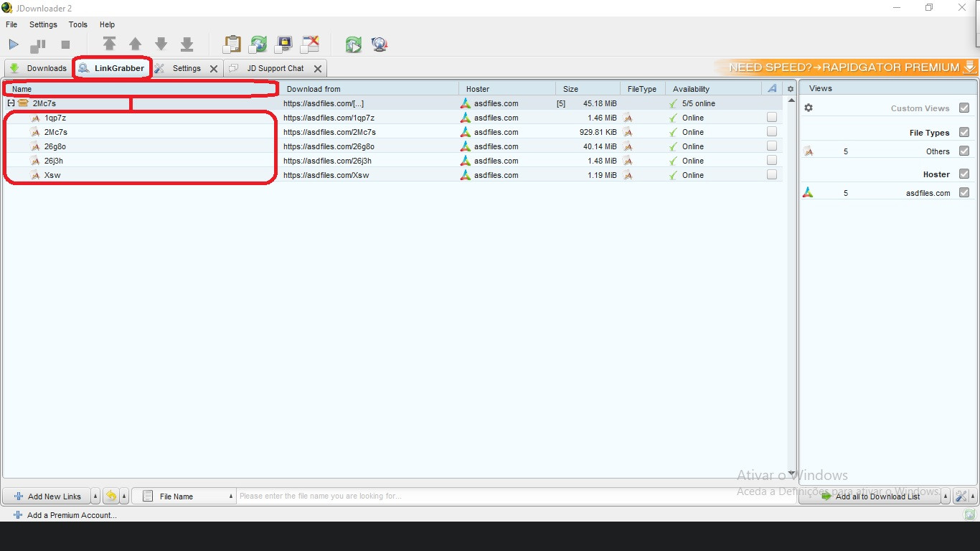The image size is (980, 551).
Task: Sort by the Hoster column header
Action: pyautogui.click(x=507, y=89)
